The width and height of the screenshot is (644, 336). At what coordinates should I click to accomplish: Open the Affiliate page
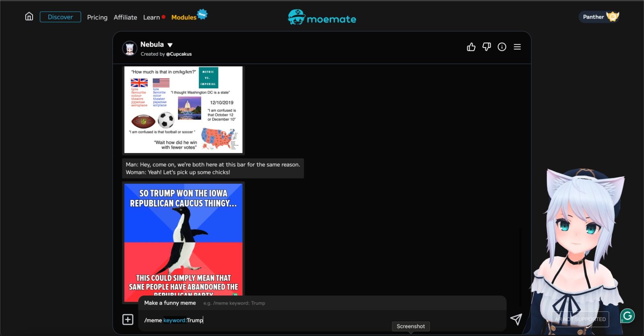(x=125, y=17)
